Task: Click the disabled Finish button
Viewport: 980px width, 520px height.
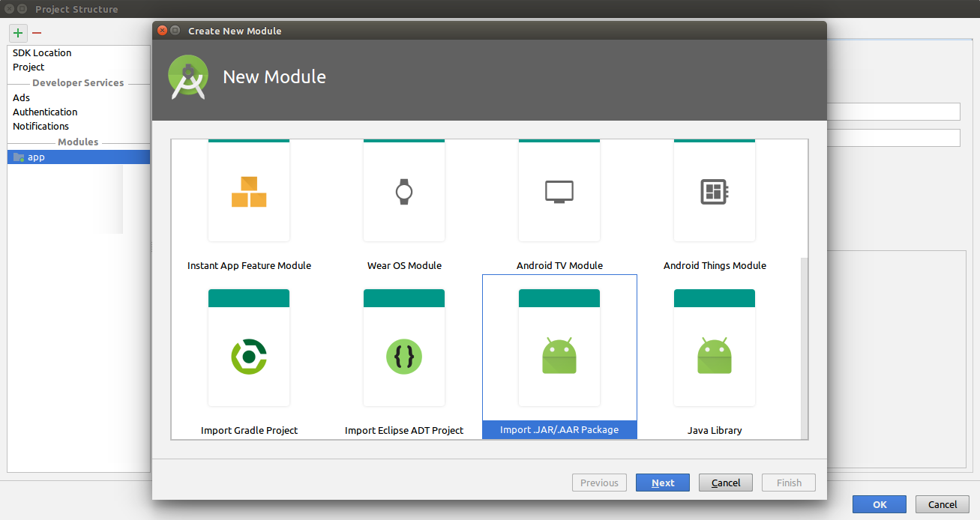Action: 789,483
